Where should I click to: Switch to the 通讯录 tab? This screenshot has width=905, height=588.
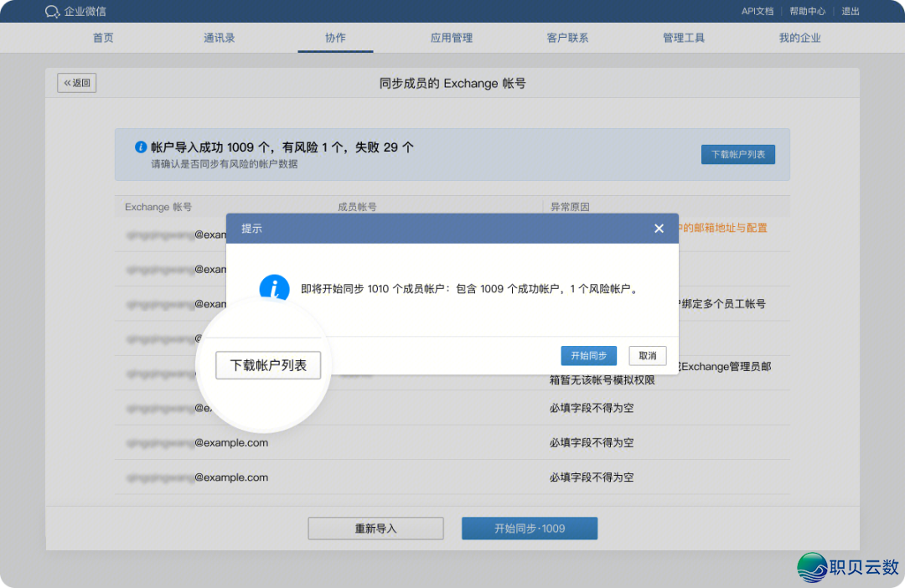218,37
